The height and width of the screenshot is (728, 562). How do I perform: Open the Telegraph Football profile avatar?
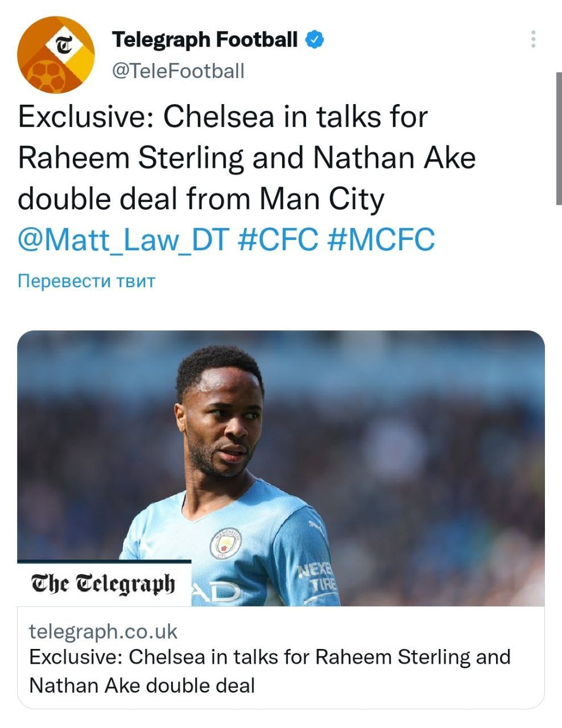pyautogui.click(x=56, y=55)
